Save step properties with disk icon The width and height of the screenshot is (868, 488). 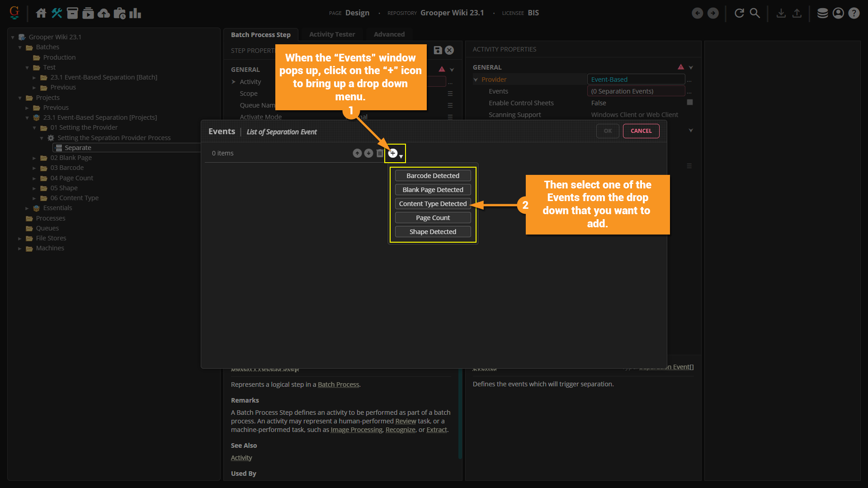tap(438, 50)
